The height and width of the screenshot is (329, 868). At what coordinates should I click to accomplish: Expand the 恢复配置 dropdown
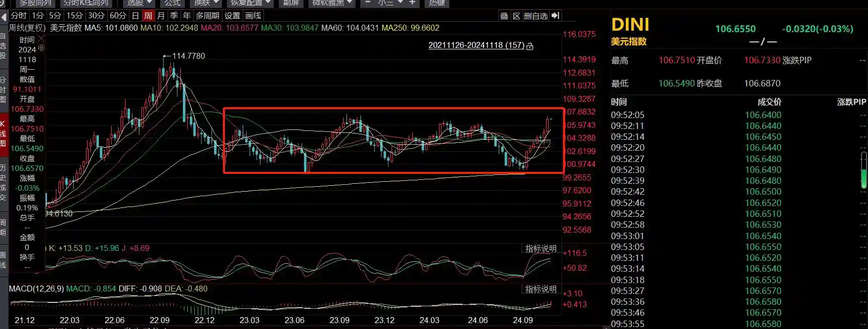coord(250,3)
